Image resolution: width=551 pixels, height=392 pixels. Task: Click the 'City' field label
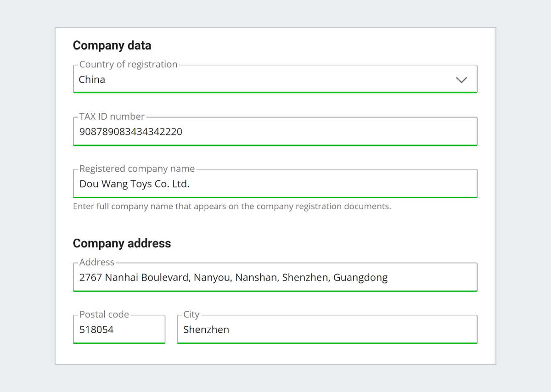191,314
